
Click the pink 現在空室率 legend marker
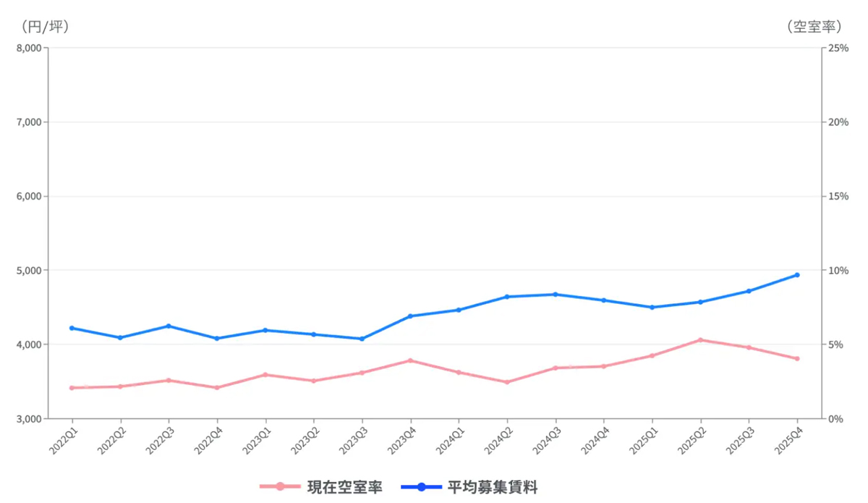(x=279, y=486)
